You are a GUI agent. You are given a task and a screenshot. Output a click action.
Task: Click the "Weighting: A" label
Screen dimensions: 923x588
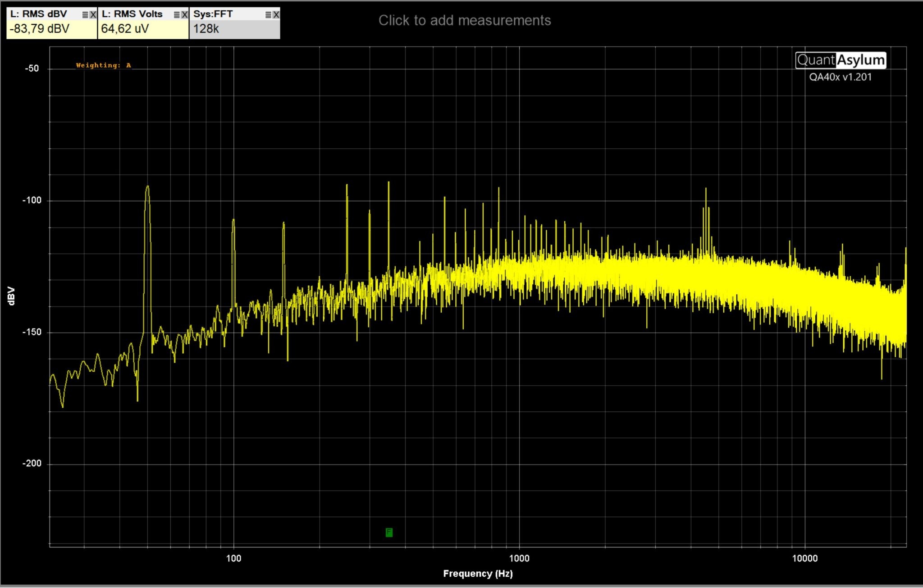pos(104,65)
